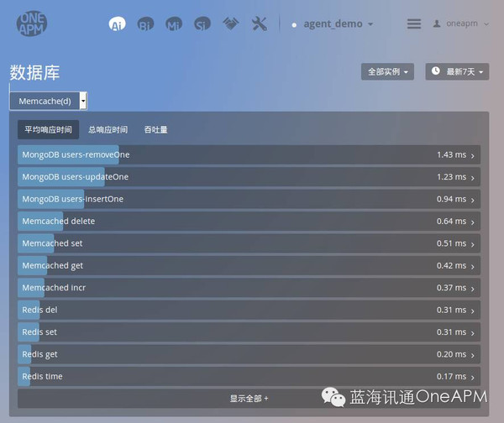Click the handshake icon in top bar
The width and height of the screenshot is (504, 423).
(x=231, y=23)
